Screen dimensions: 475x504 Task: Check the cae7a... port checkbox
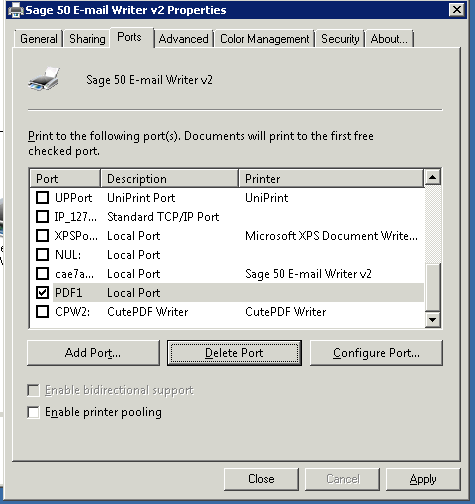click(42, 274)
